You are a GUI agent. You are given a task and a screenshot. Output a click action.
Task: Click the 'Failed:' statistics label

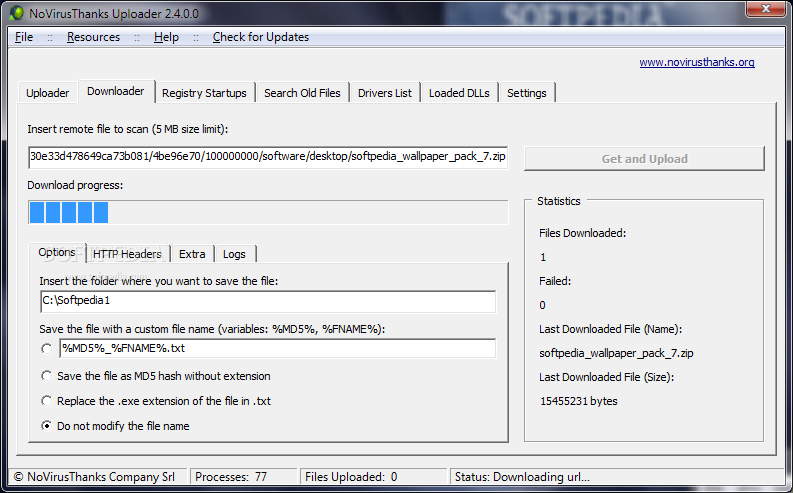coord(555,281)
